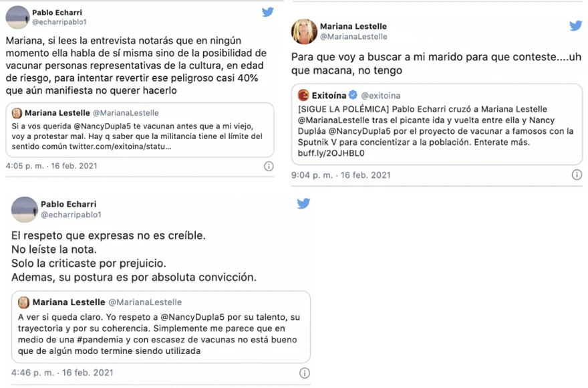The width and height of the screenshot is (588, 388).
Task: Open the info icon on the 9:04 p. m. tweet
Action: click(x=577, y=175)
